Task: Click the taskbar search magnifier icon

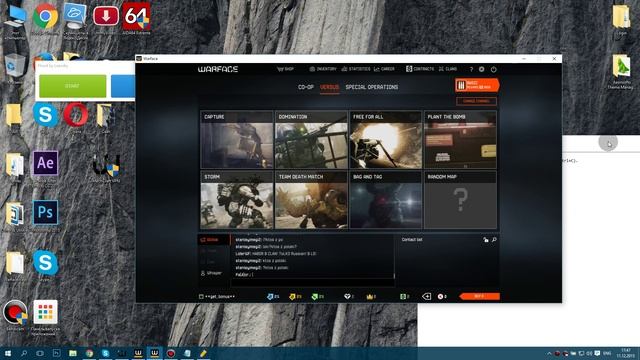Action: 24,353
